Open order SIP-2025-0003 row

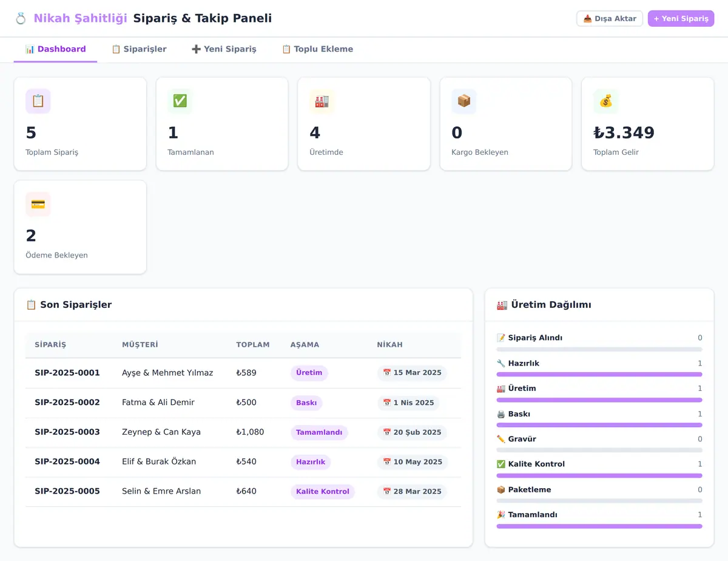tap(243, 432)
